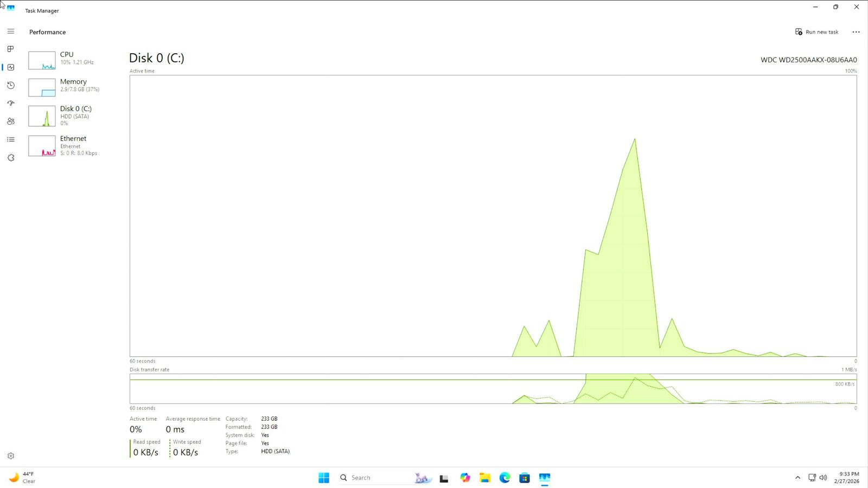Click the Run new task button
Screen dimensions: 868x488
coord(816,32)
